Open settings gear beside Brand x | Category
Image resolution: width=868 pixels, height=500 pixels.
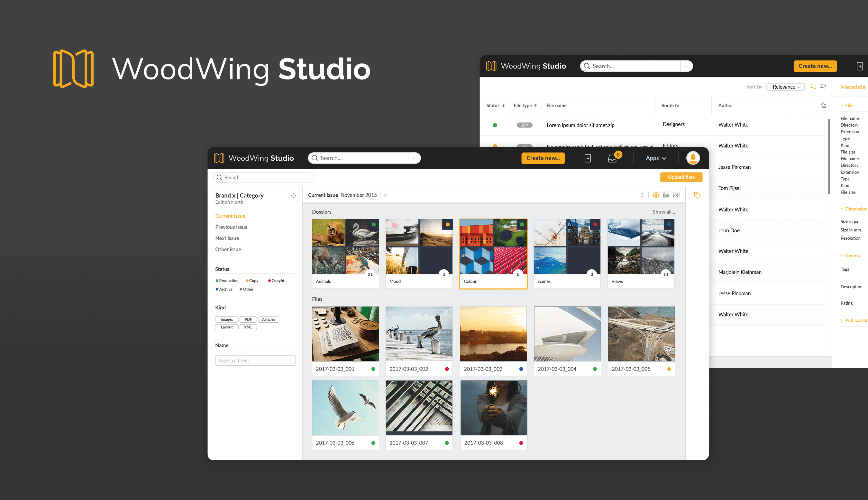click(293, 195)
